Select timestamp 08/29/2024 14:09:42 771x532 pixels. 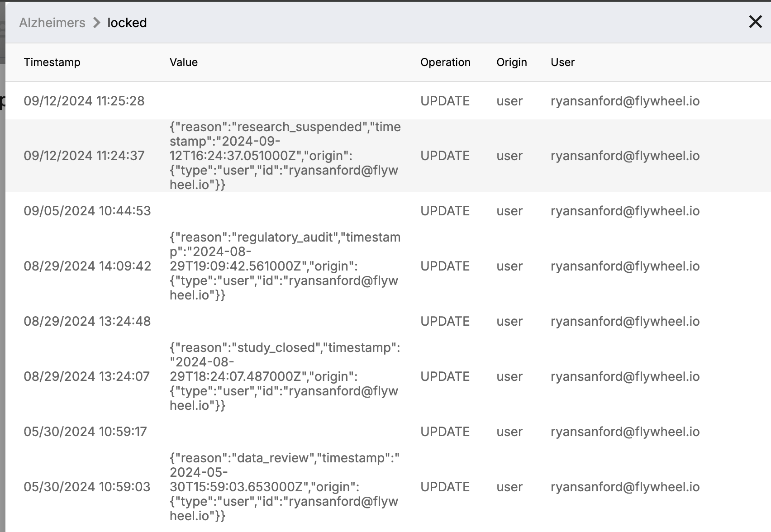[x=87, y=266]
